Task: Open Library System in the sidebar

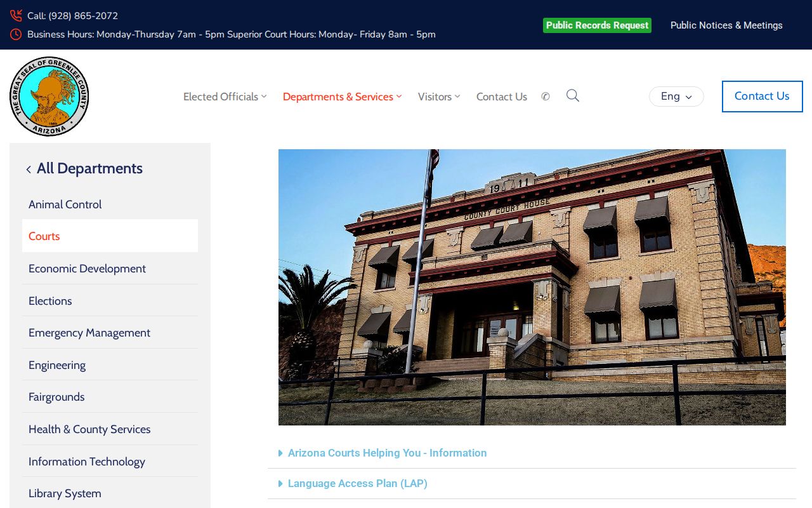Action: point(110,493)
